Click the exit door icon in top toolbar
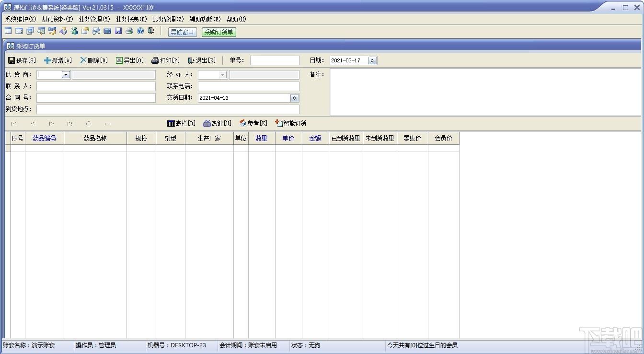This screenshot has width=644, height=354. (x=151, y=31)
